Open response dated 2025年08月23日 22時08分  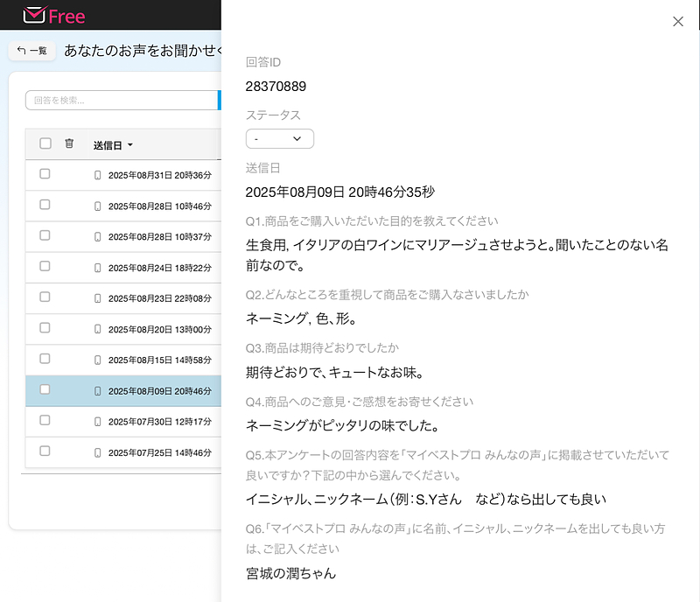click(159, 298)
